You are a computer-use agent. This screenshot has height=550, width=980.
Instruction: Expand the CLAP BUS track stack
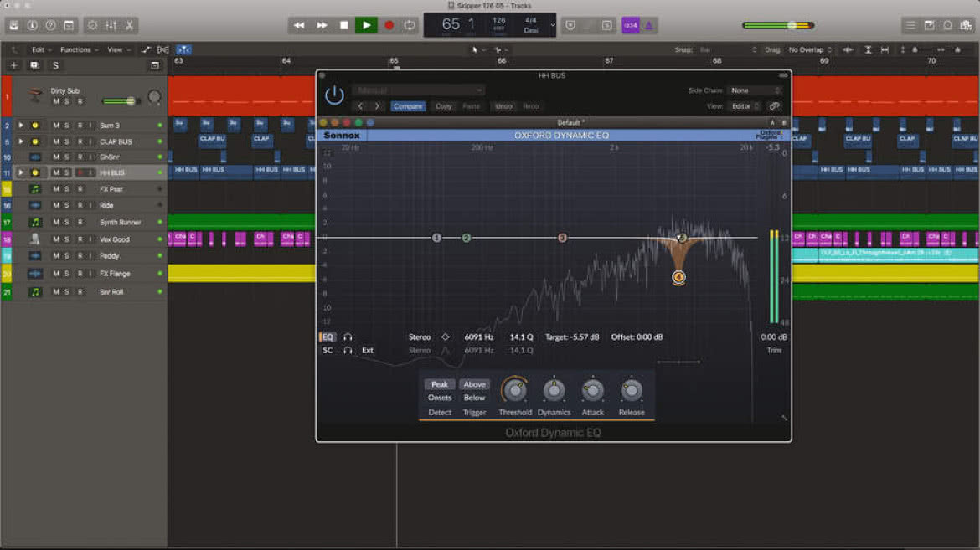click(21, 141)
